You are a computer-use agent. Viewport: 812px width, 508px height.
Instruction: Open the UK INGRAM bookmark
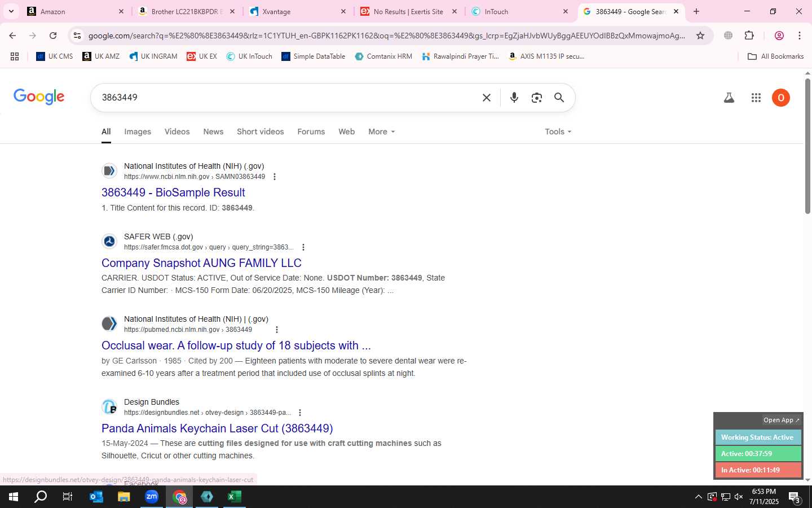coord(153,56)
